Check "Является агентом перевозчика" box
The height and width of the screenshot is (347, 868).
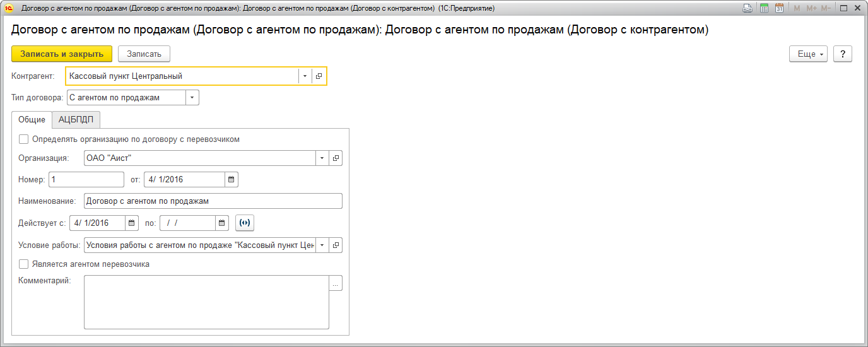pos(24,264)
